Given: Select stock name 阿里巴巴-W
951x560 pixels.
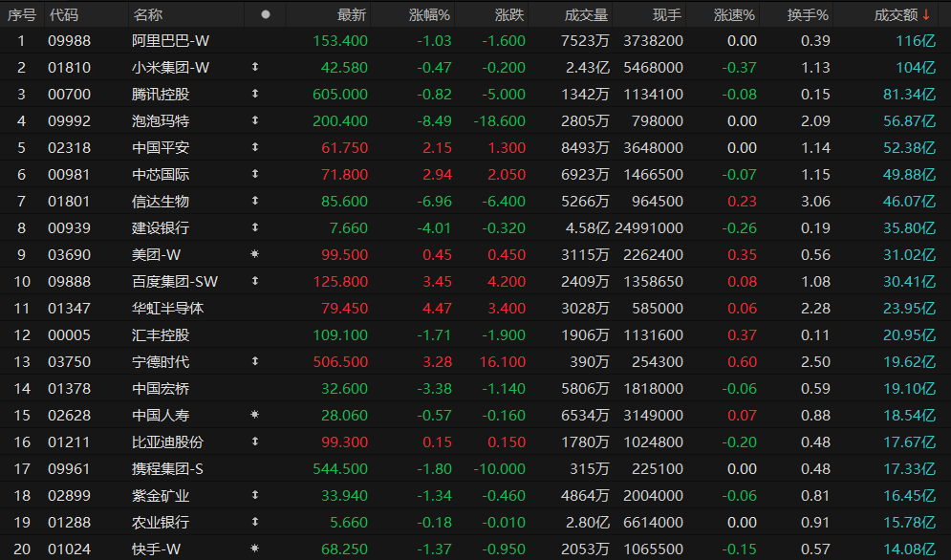Looking at the screenshot, I should [170, 41].
